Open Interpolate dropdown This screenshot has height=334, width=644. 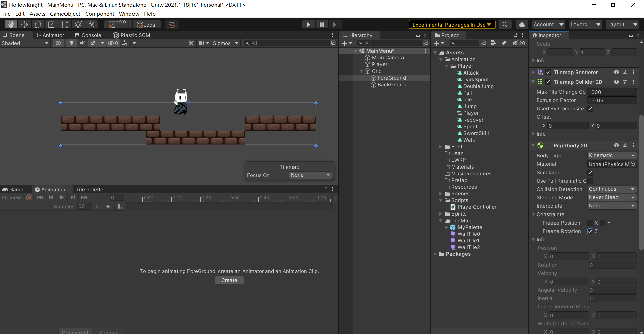tap(612, 206)
